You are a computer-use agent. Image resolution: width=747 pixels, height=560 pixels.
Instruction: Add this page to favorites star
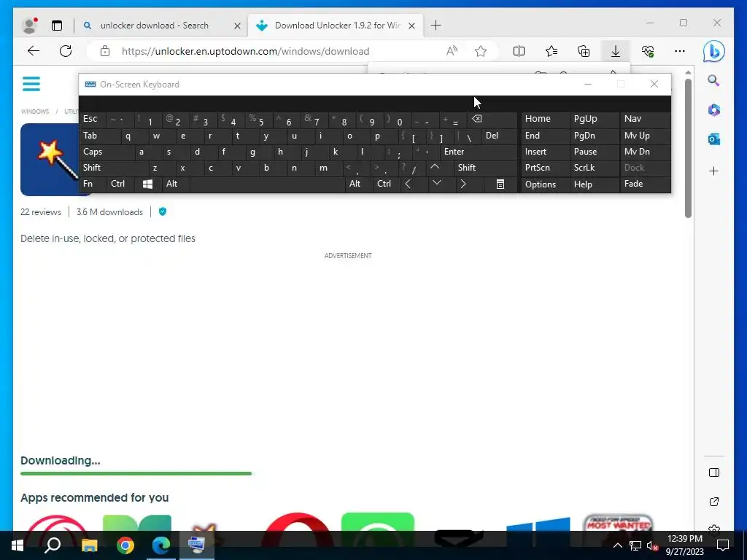tap(481, 51)
